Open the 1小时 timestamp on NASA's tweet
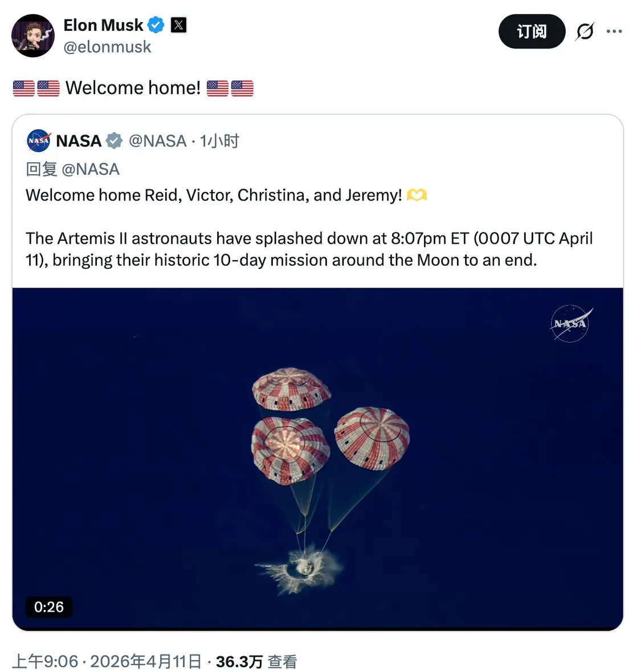 tap(219, 141)
